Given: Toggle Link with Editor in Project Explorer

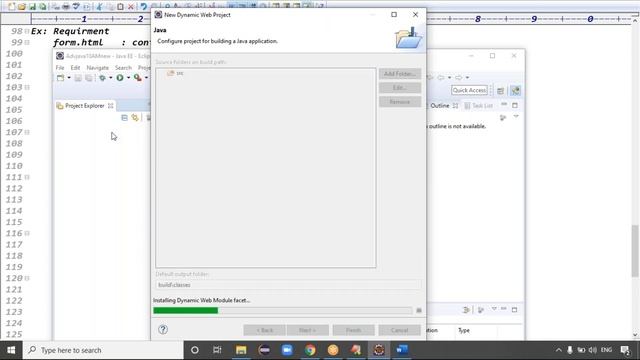Looking at the screenshot, I should (135, 118).
